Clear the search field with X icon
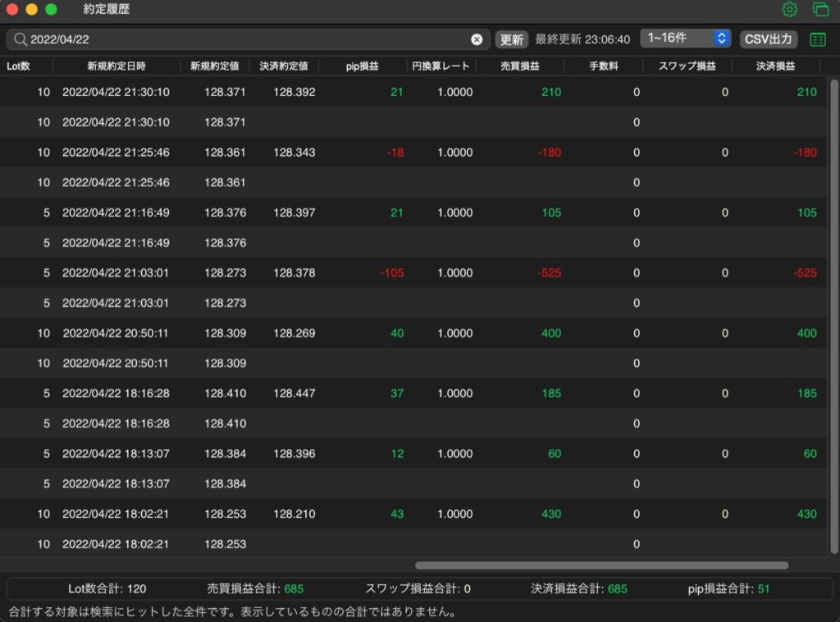The image size is (840, 622). point(477,39)
